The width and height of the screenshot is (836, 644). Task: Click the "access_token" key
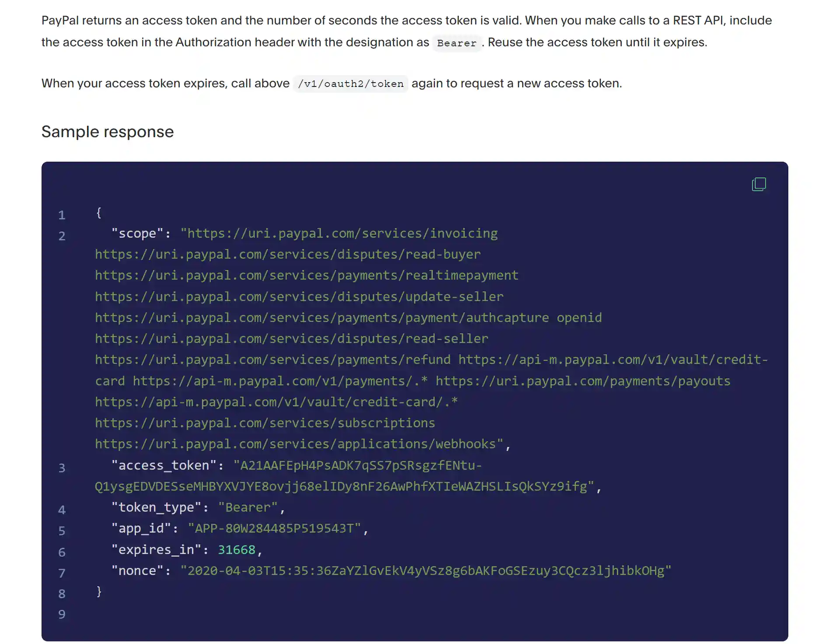pos(164,465)
